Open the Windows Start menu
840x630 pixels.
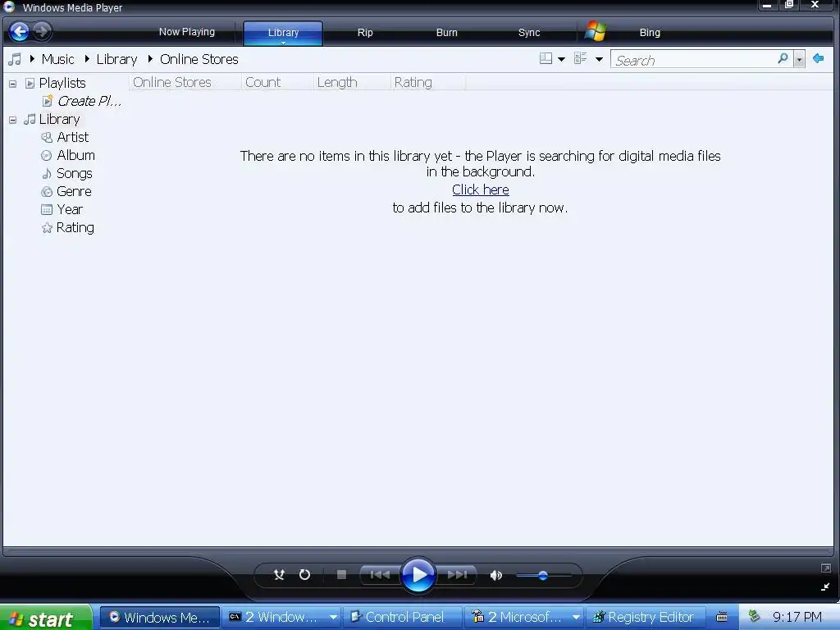point(45,619)
